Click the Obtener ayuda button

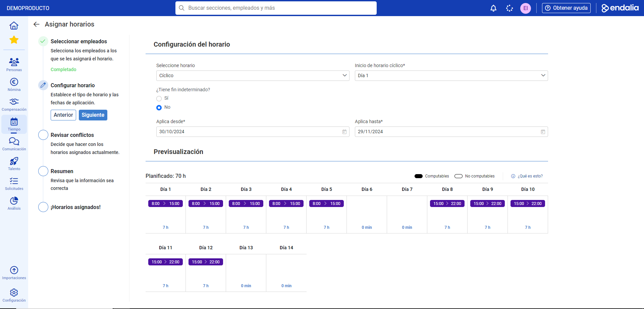point(566,8)
